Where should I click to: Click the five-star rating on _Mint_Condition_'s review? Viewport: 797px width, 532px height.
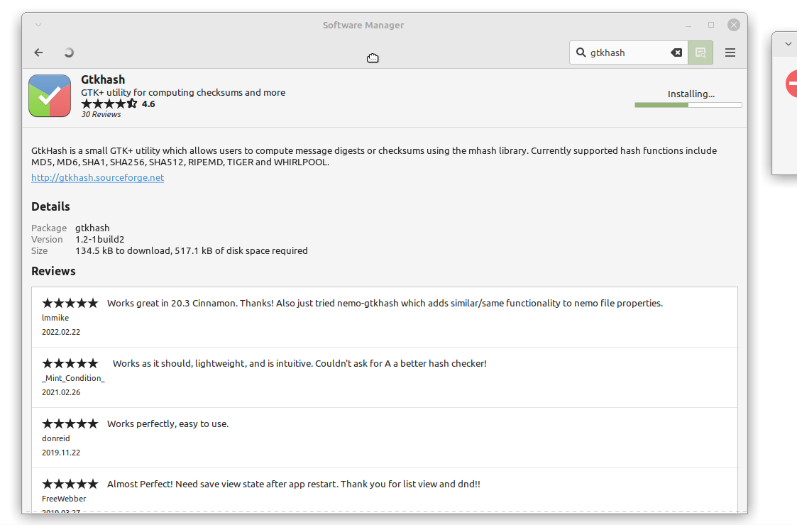[70, 363]
